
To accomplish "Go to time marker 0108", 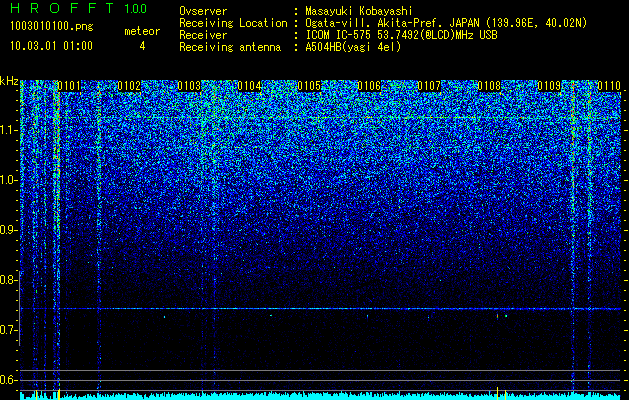I will [489, 86].
